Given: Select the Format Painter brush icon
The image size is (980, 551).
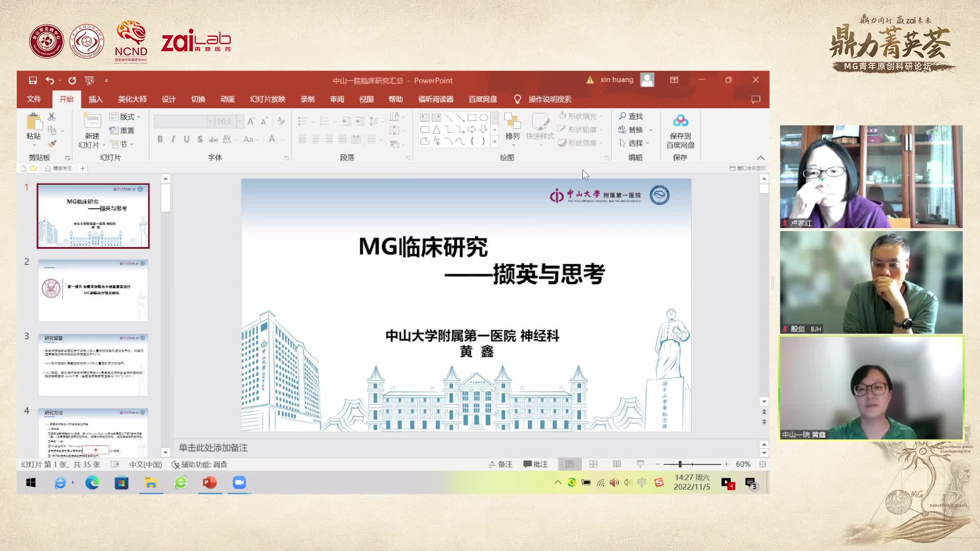Looking at the screenshot, I should pyautogui.click(x=52, y=144).
